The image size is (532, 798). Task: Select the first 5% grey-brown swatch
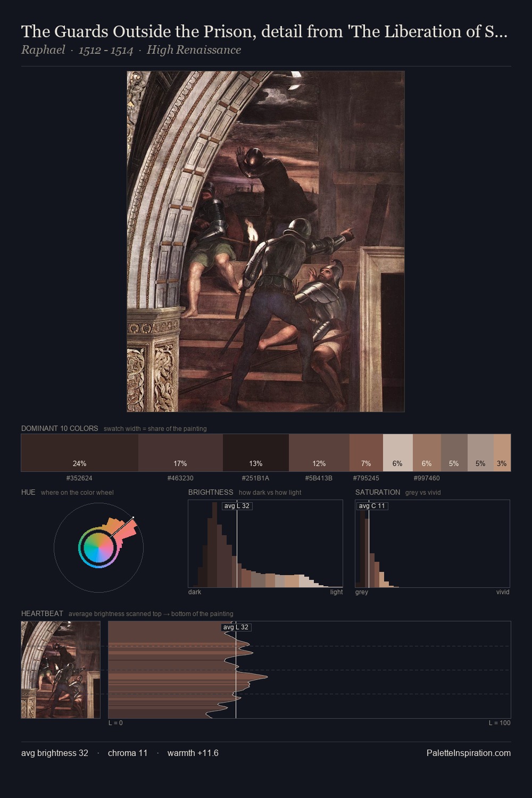454,453
